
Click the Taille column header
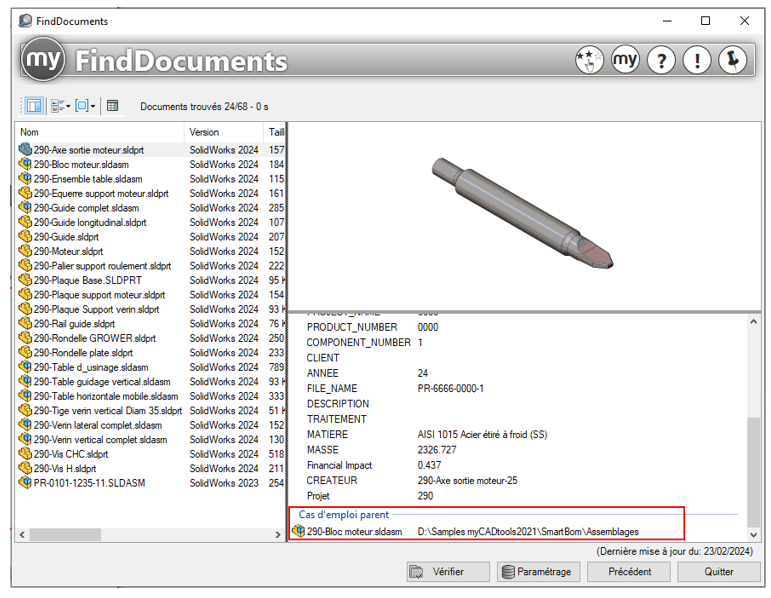point(275,132)
